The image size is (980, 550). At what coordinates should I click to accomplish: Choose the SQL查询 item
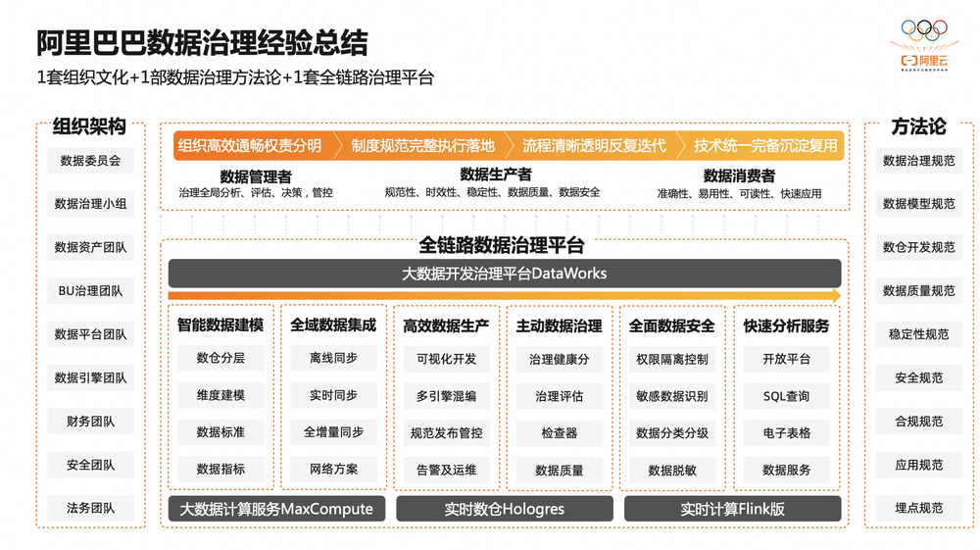click(x=786, y=396)
